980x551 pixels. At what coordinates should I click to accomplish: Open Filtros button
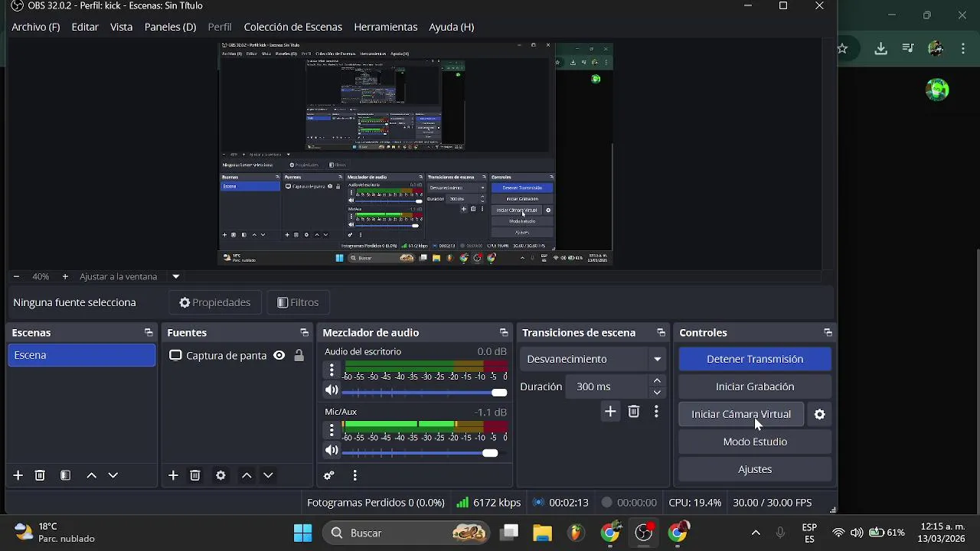pos(298,302)
